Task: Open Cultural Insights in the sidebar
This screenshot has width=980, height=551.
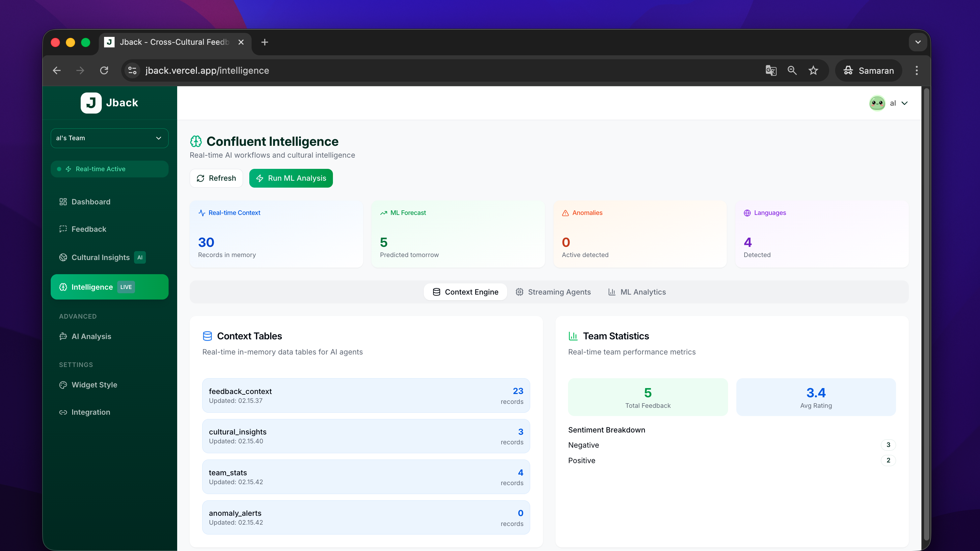Action: point(100,257)
